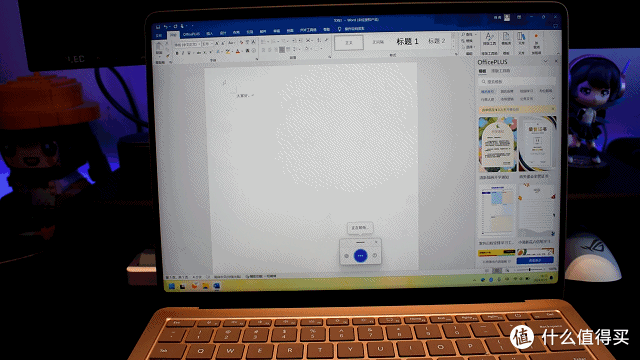Close the yellow promo banner in OfficePLUS pane

point(553,109)
